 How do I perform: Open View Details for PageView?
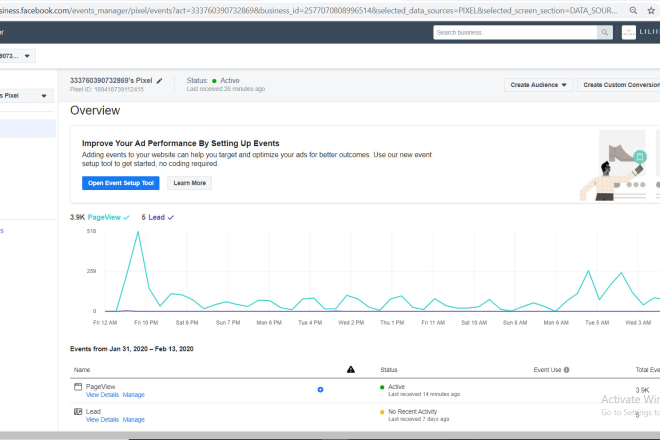pyautogui.click(x=102, y=395)
